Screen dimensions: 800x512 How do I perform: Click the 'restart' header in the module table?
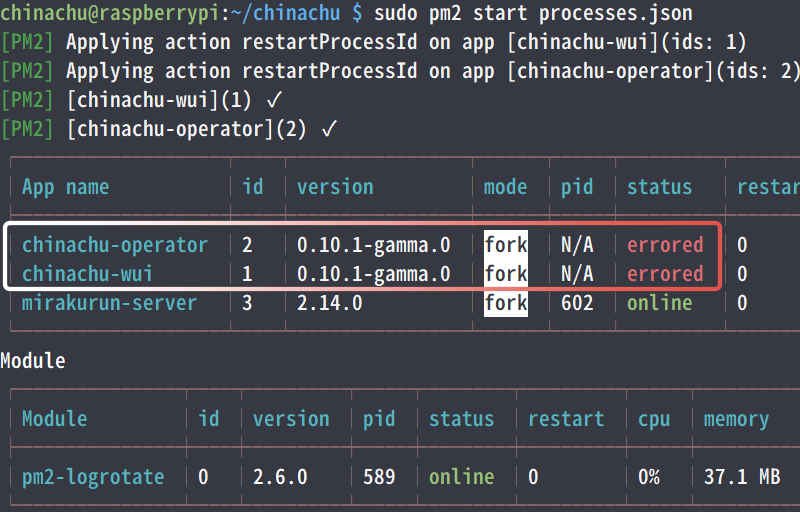[x=566, y=419]
